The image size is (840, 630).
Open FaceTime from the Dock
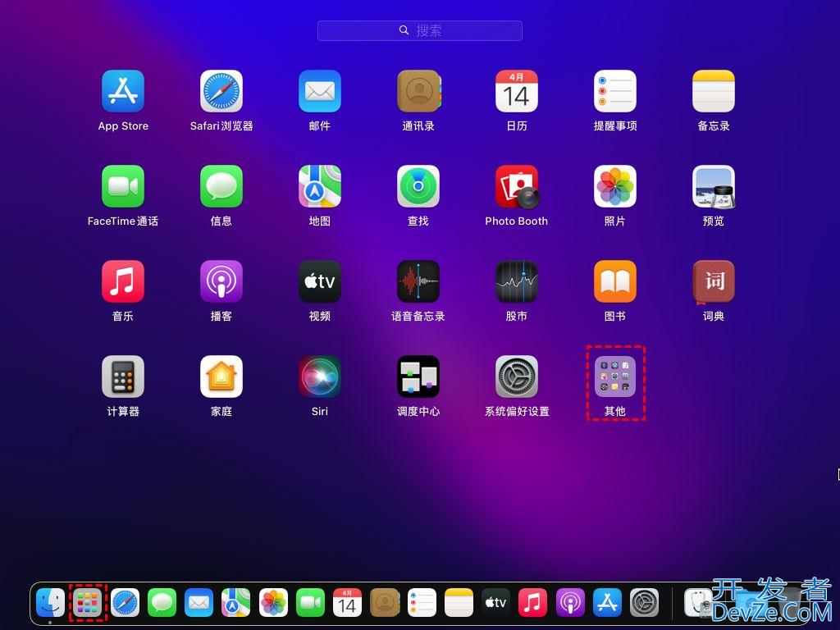pos(310,603)
